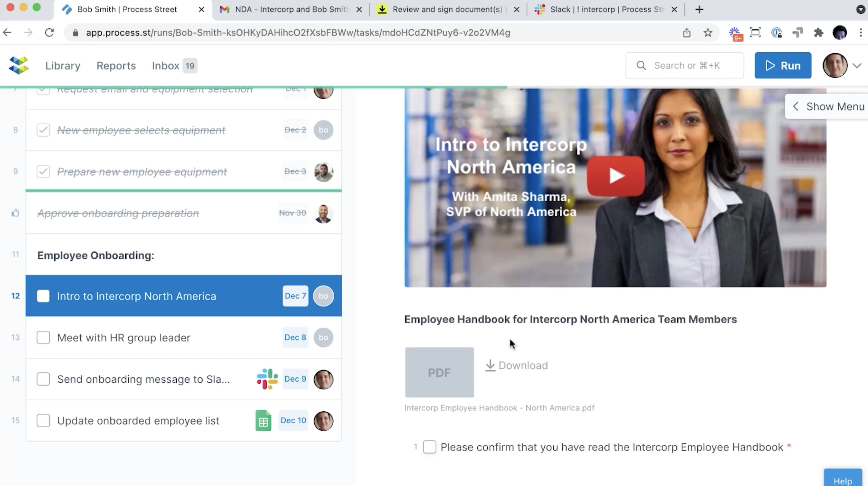Open the Extensions puzzle icon
Screen dimensions: 868x486
tap(819, 33)
